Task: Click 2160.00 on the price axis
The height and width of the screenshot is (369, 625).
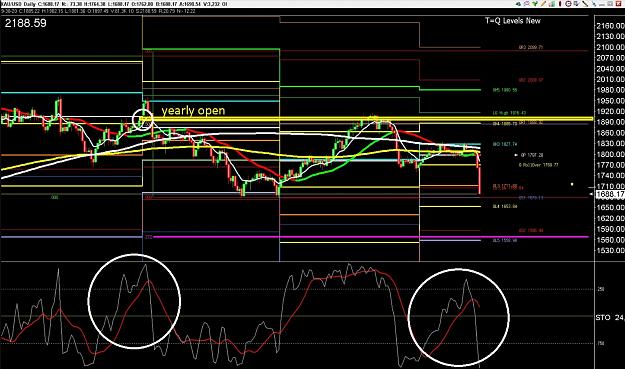Action: click(610, 26)
